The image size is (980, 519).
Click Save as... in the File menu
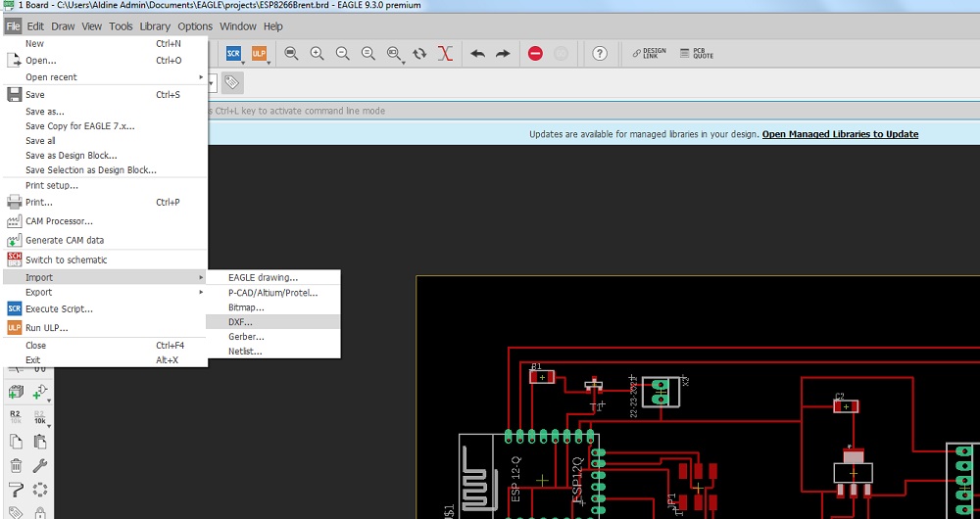coord(105,112)
